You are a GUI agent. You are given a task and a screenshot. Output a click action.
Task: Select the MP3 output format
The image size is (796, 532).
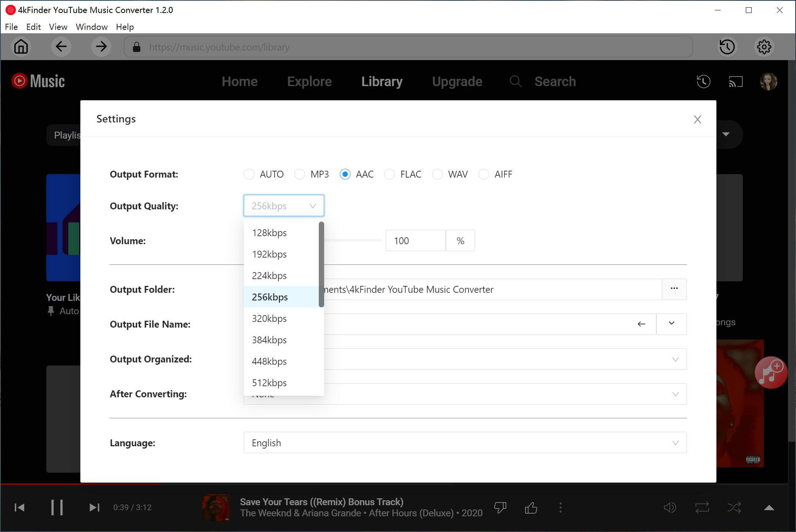[300, 174]
